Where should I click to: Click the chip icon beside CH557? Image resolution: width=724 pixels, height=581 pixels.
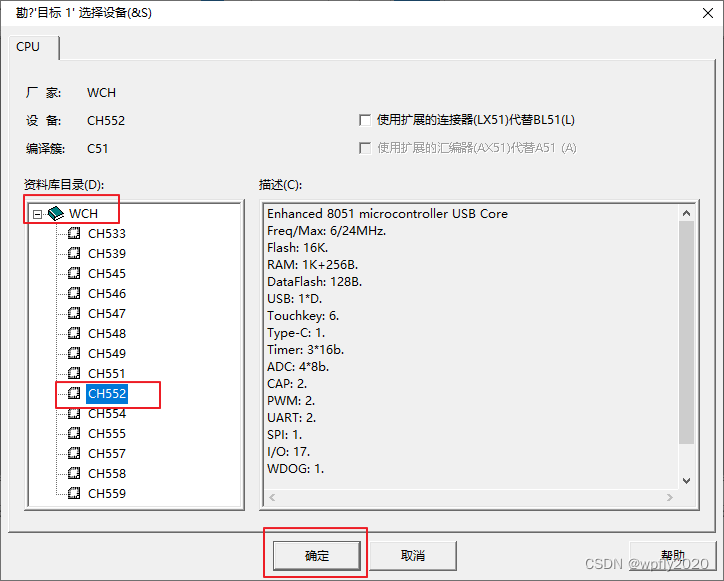coord(74,453)
